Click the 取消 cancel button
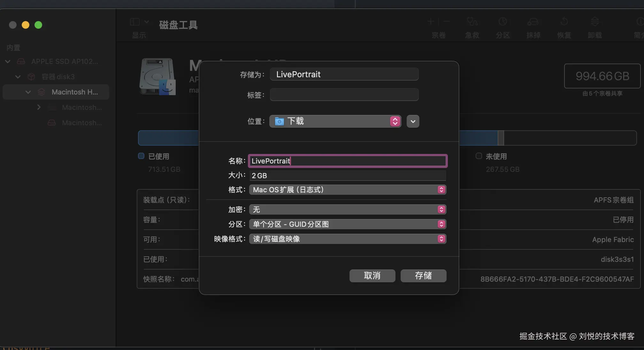This screenshot has width=644, height=350. [x=372, y=276]
